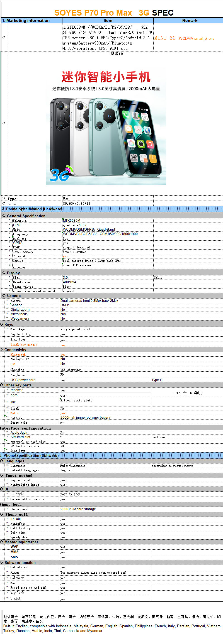Select the 'Item' column header cell
Image resolution: width=223 pixels, height=644 pixels.
tap(108, 21)
